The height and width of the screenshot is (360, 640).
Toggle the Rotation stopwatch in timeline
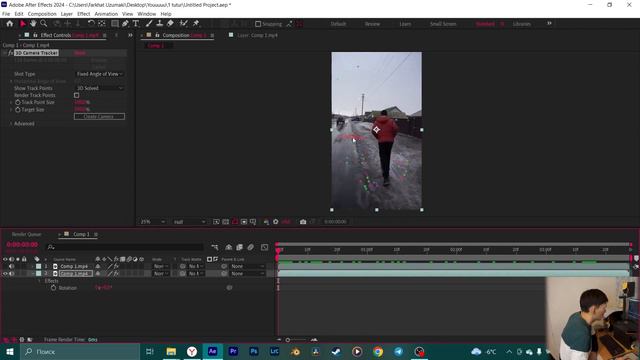tap(53, 288)
